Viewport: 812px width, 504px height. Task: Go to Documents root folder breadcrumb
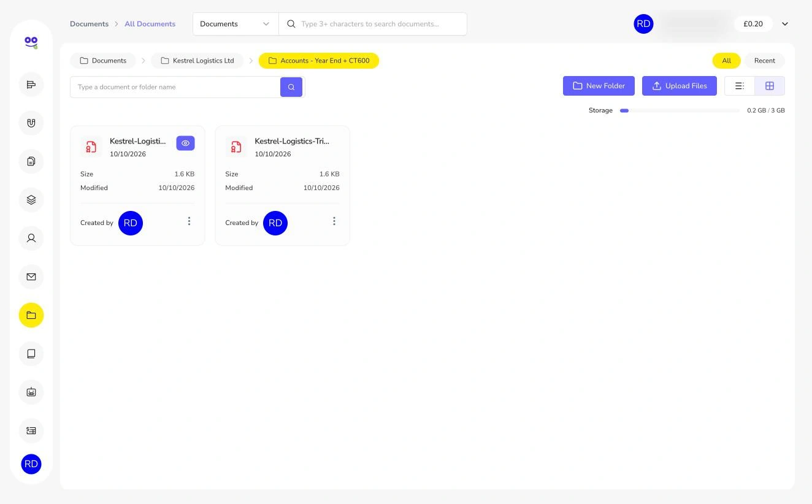tap(103, 61)
